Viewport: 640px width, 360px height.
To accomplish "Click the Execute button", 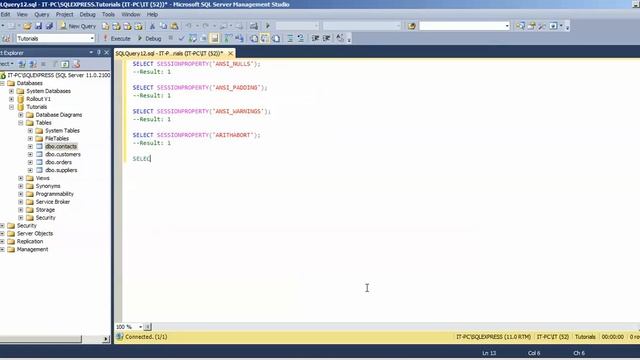I will [x=116, y=38].
